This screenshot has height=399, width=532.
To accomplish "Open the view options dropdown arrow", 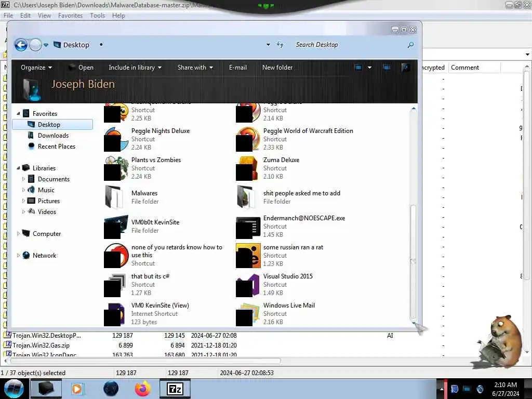I will (369, 68).
